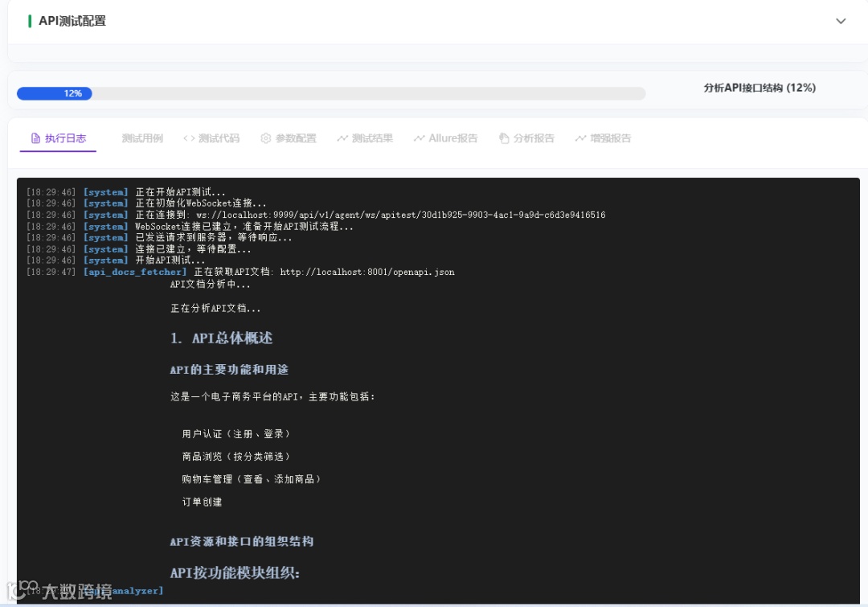
Task: Click the copy icon beside 分析报告
Action: tap(504, 138)
